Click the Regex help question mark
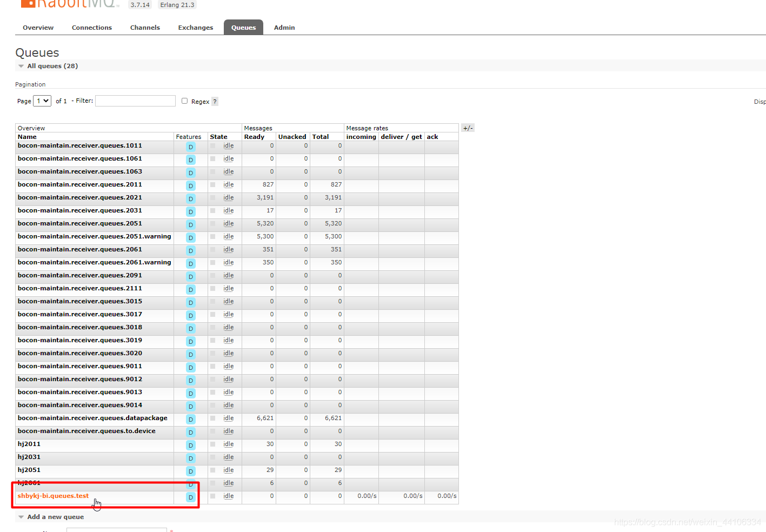The width and height of the screenshot is (766, 532). (x=215, y=102)
